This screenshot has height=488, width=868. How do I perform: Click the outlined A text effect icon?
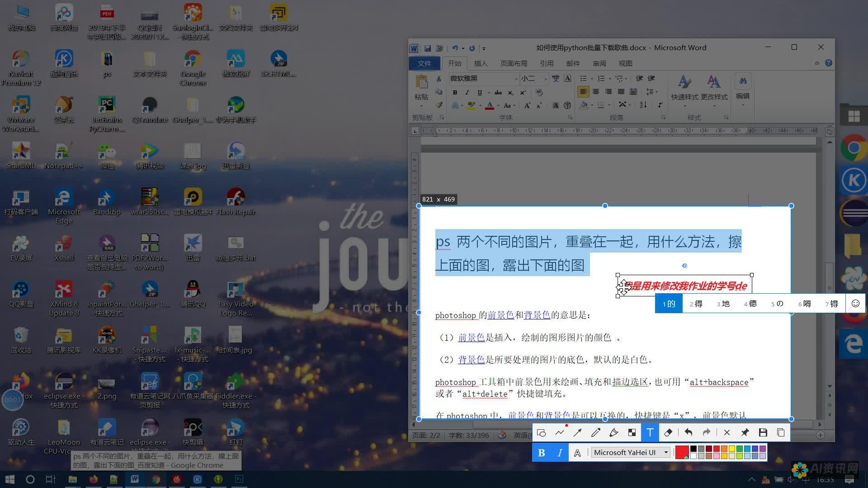click(x=577, y=453)
